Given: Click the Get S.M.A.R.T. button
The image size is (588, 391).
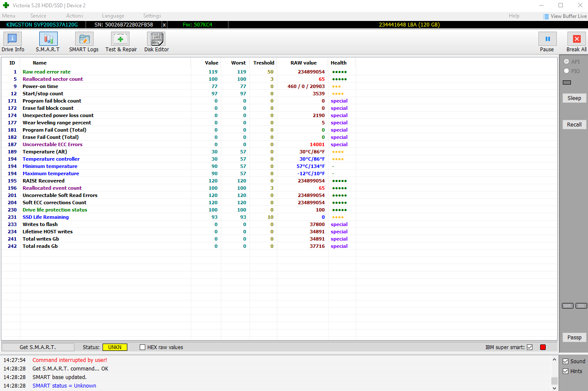Looking at the screenshot, I should click(x=38, y=347).
